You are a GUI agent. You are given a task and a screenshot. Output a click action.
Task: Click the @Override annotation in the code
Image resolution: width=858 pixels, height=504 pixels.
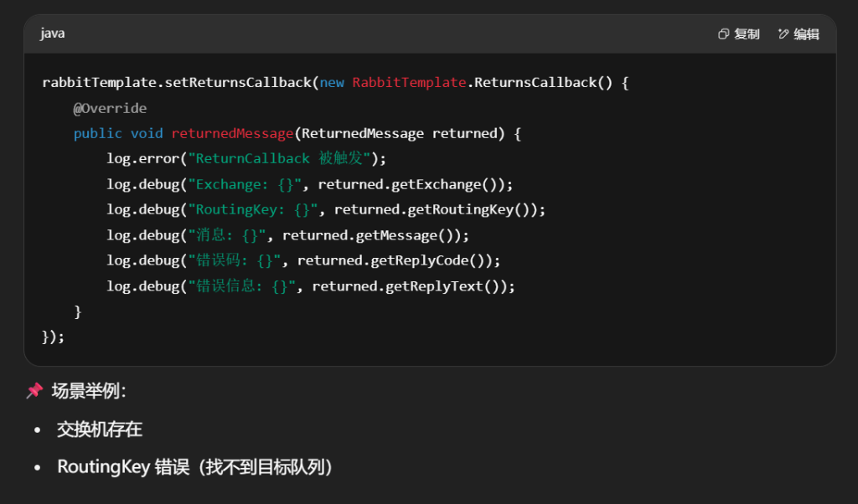[110, 108]
